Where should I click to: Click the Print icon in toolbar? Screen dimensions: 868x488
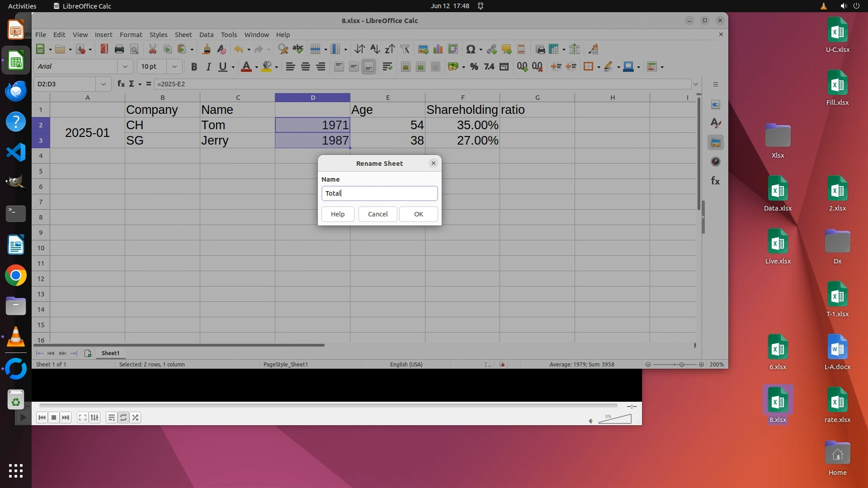pos(119,49)
